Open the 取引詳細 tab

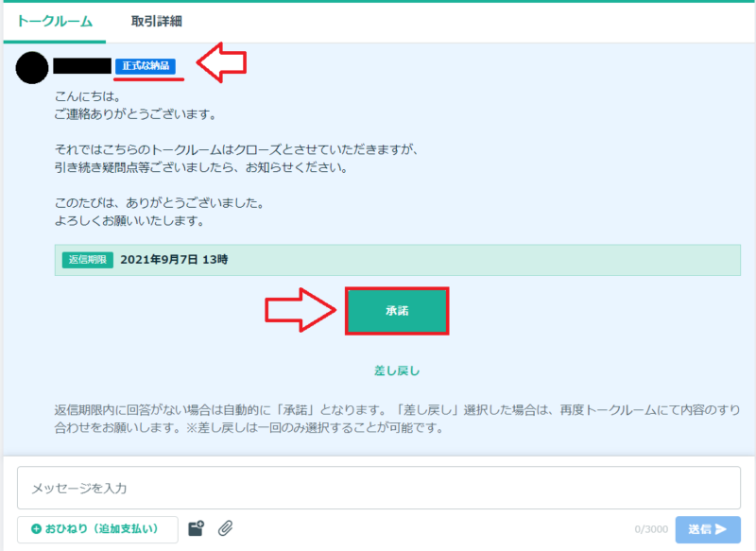click(x=156, y=22)
